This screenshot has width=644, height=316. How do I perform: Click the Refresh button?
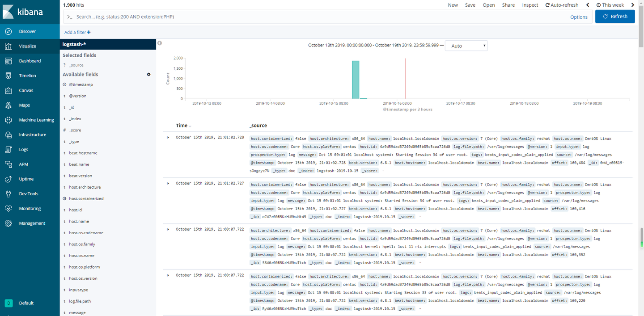click(615, 16)
